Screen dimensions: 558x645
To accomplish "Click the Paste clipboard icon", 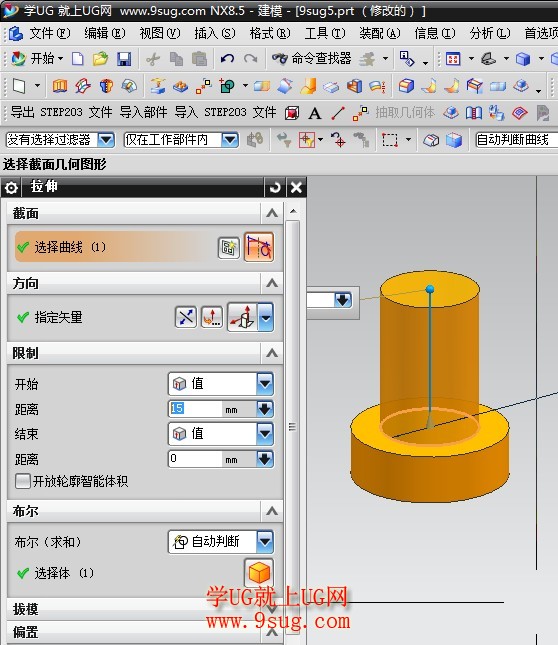I will click(199, 59).
